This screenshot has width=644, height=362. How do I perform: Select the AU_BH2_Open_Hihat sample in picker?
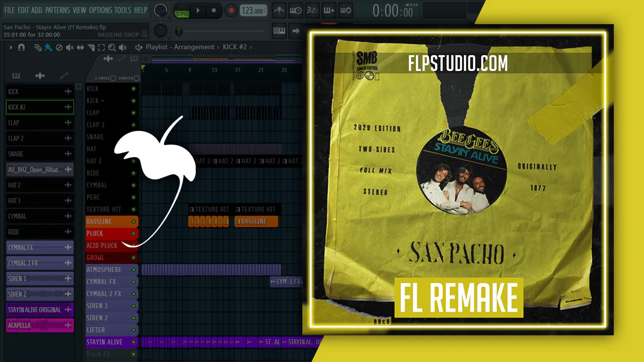[40, 169]
